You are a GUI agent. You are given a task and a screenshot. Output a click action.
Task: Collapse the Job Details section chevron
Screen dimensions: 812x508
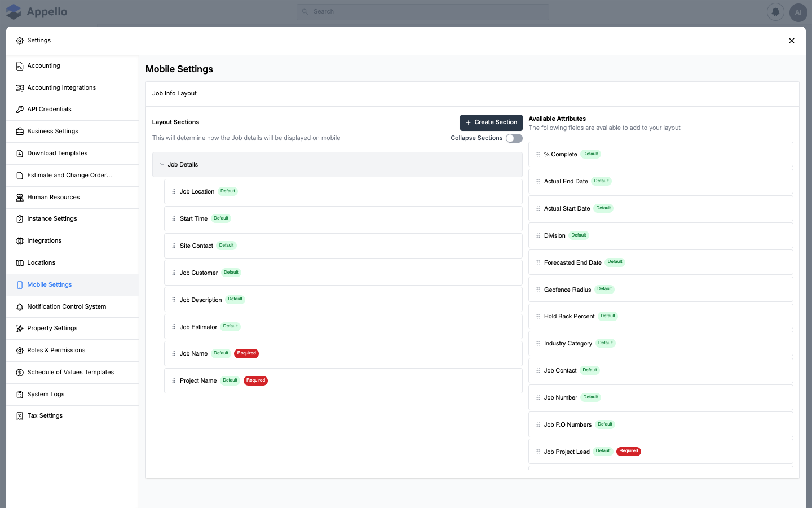162,165
